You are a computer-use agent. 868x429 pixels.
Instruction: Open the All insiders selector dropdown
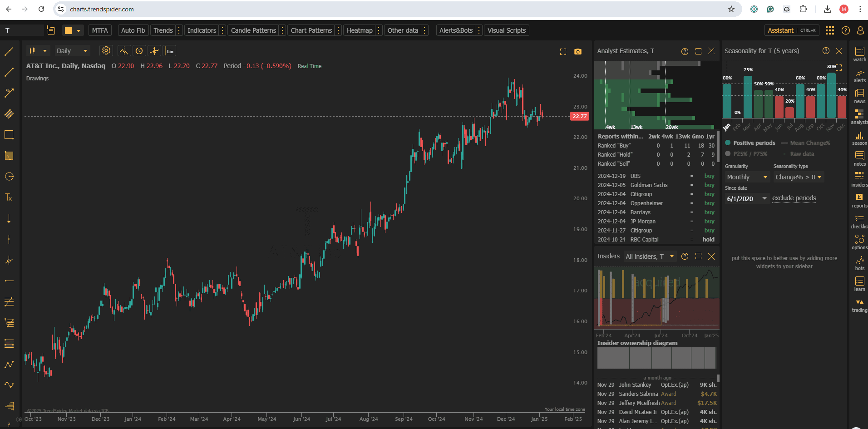click(x=650, y=256)
